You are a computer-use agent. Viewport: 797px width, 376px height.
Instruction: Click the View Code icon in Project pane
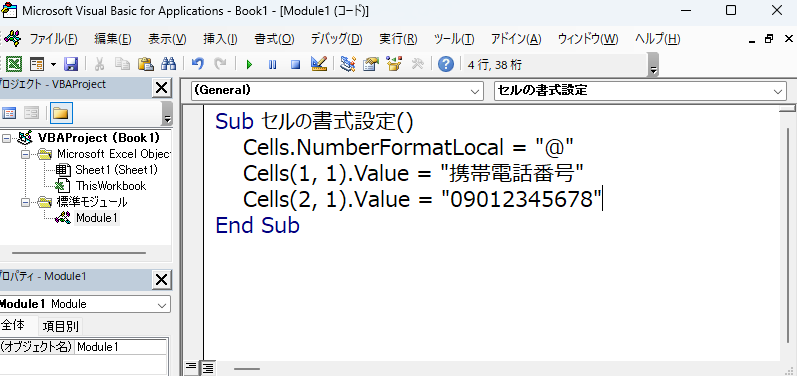[x=9, y=113]
